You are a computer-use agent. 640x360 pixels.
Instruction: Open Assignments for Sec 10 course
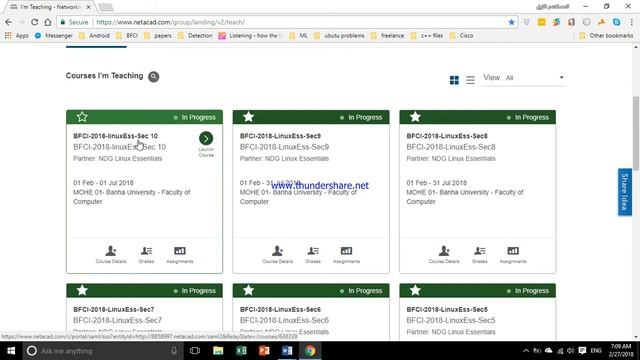click(x=180, y=254)
